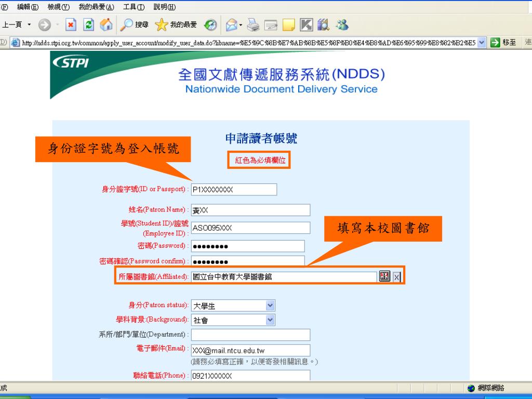Screen dimensions: 532x399
Task: Click the address bar URL field
Action: tap(249, 43)
